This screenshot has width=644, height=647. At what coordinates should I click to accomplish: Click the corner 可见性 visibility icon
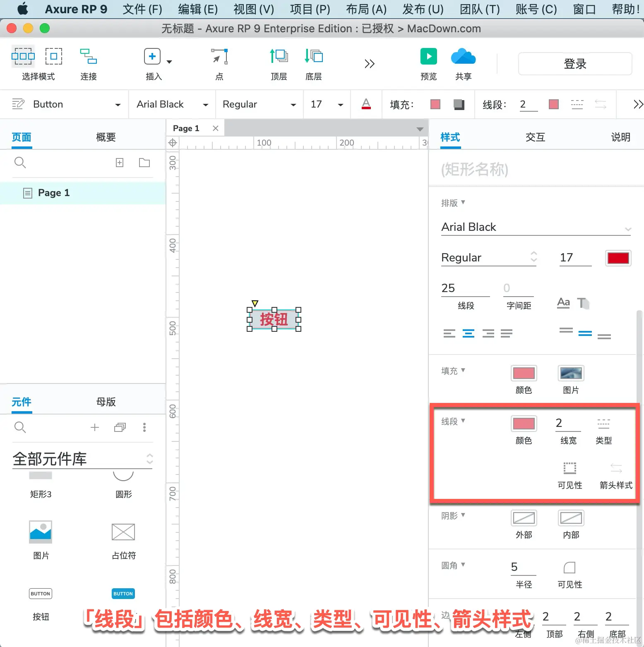point(570,567)
